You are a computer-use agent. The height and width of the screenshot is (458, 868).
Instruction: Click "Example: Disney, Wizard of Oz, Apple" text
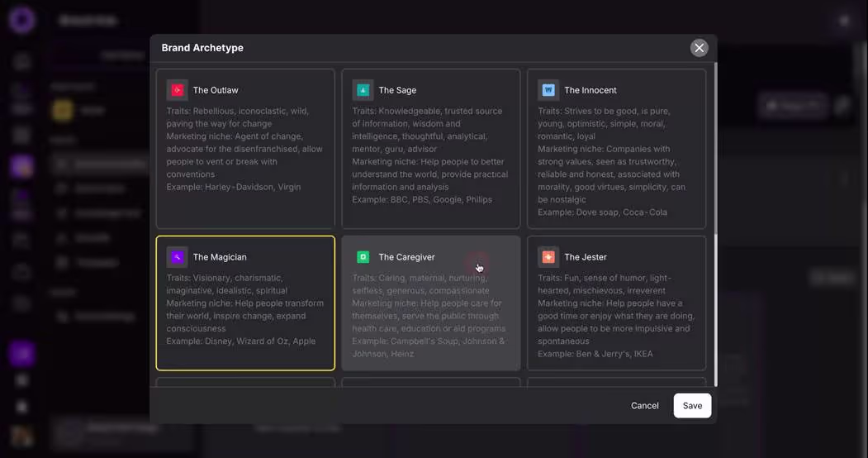[x=241, y=341]
